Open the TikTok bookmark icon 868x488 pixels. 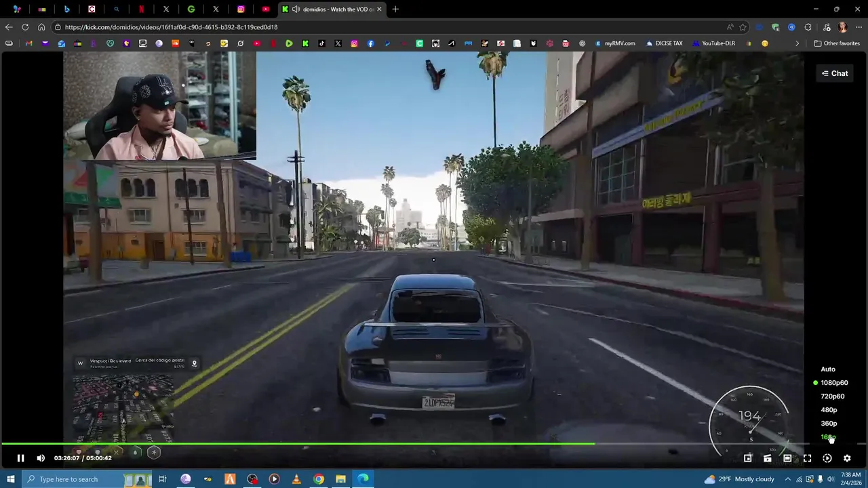click(x=321, y=43)
